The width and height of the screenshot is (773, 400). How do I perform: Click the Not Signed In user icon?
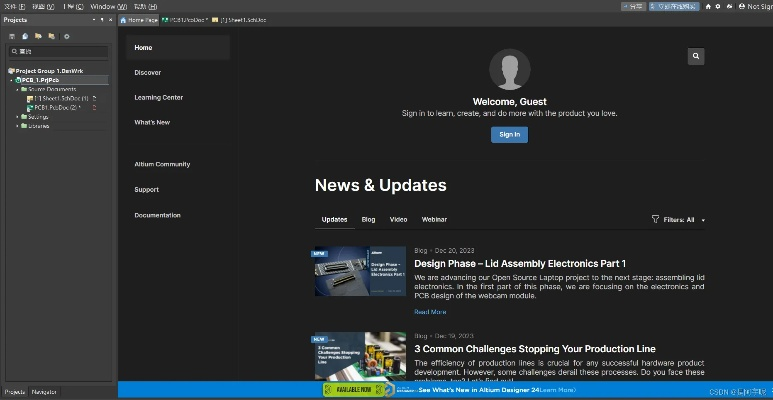click(740, 6)
